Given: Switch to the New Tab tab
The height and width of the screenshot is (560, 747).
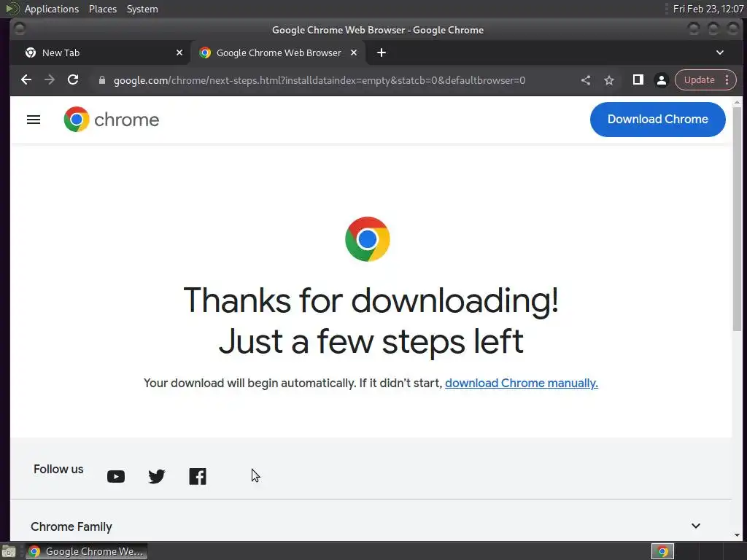Looking at the screenshot, I should point(100,52).
